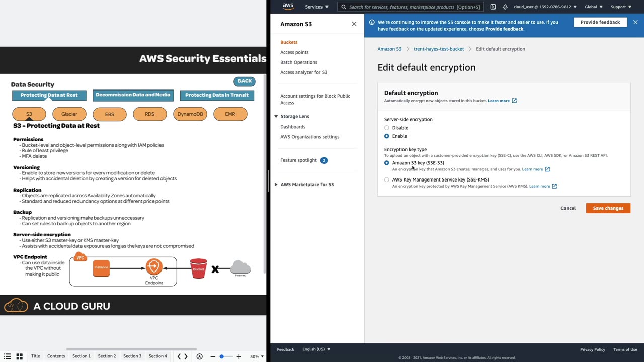Select Disable server-side encryption

pyautogui.click(x=387, y=128)
